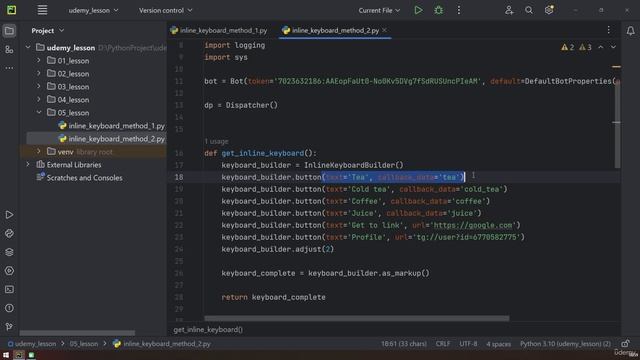Change indent setting 4 spaces
The width and height of the screenshot is (640, 360).
498,344
